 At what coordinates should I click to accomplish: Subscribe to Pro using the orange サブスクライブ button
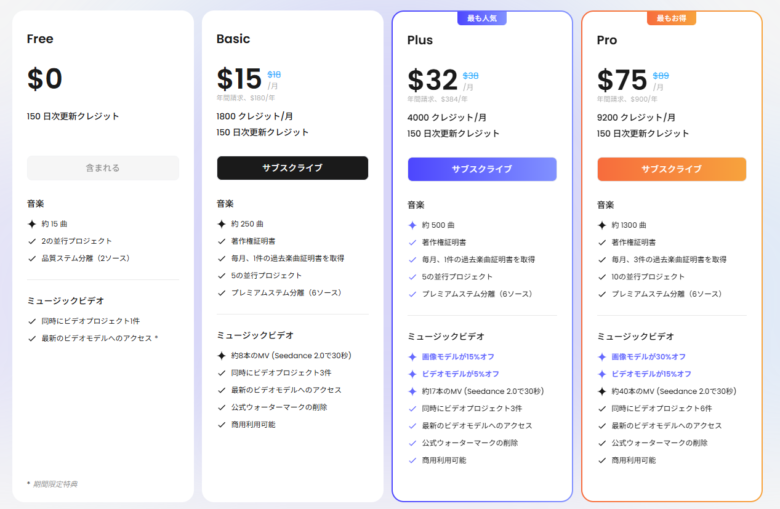[x=672, y=169]
